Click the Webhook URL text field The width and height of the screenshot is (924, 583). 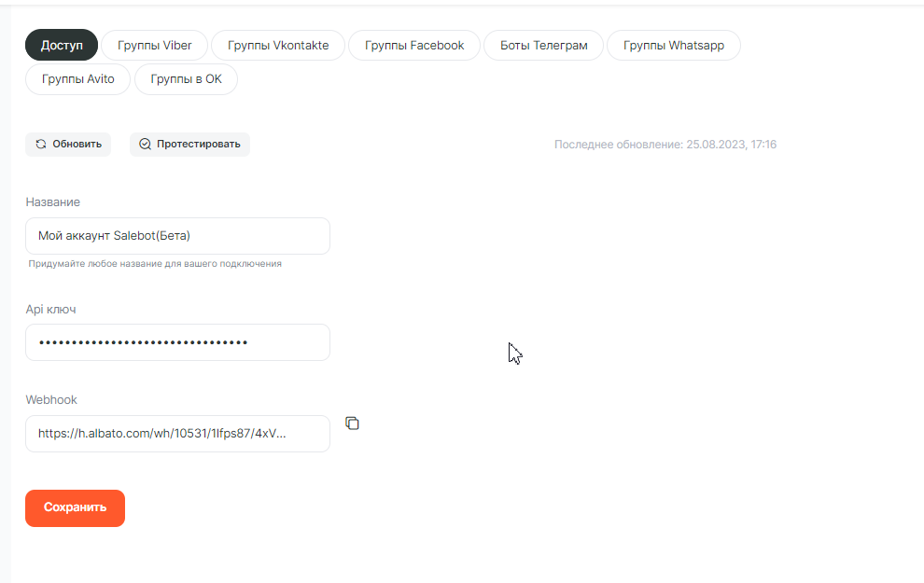177,434
